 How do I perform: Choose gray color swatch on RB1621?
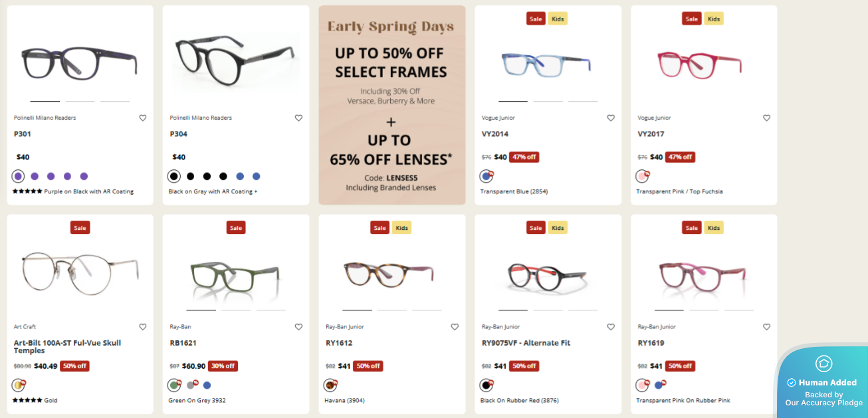click(x=191, y=385)
